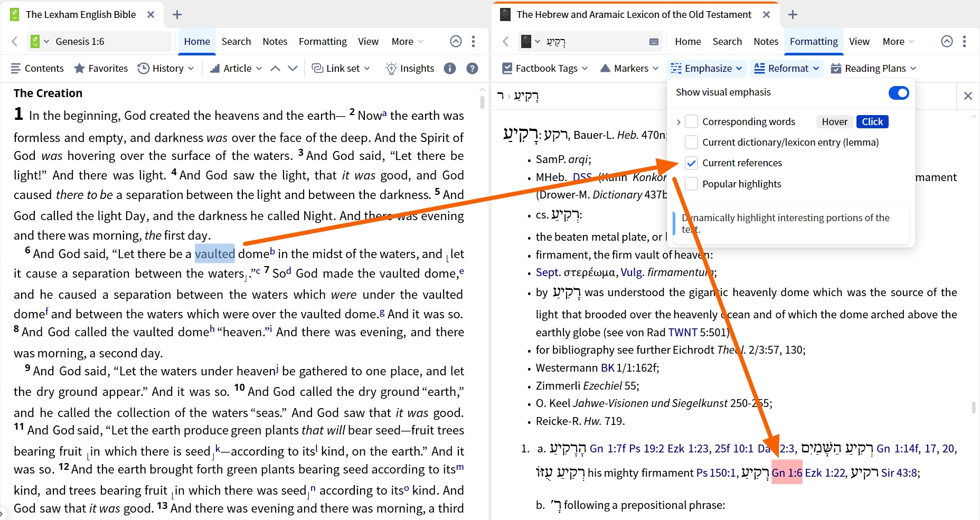The image size is (980, 520).
Task: Open new tab next to Lexham English Bible
Action: click(x=177, y=15)
